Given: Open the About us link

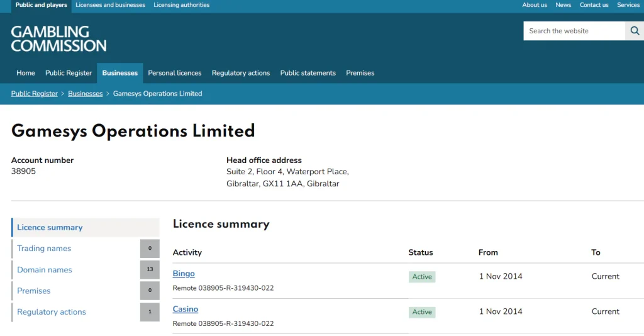Looking at the screenshot, I should click(x=535, y=5).
